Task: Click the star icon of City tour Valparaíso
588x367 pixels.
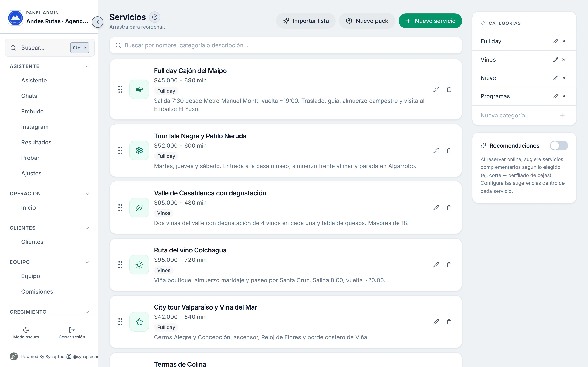Action: pos(139,322)
